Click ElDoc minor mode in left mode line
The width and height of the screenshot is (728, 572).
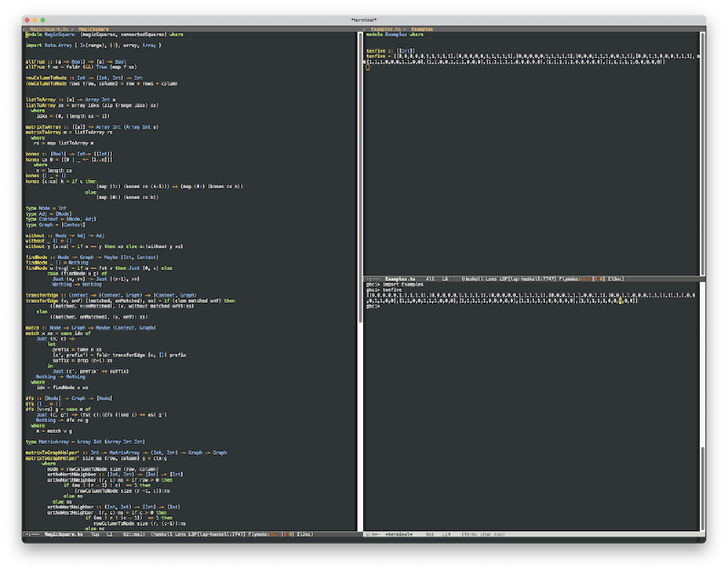[304, 535]
